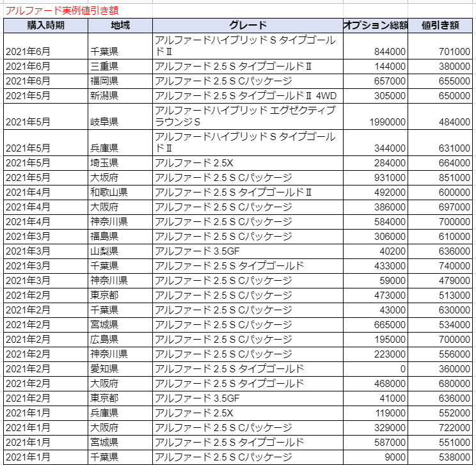476x465 pixels.
Task: Select discount value 600000
Action: [x=440, y=193]
